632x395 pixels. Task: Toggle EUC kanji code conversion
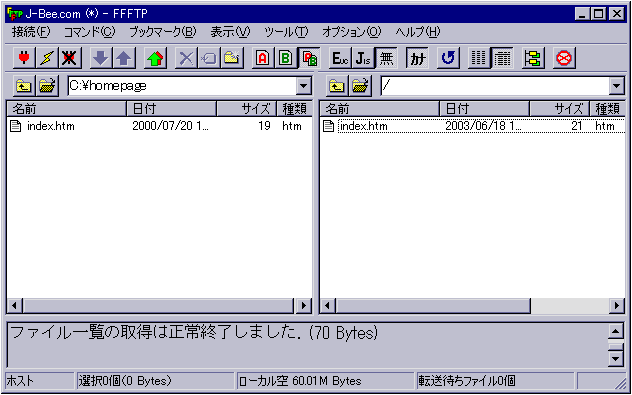pyautogui.click(x=340, y=59)
